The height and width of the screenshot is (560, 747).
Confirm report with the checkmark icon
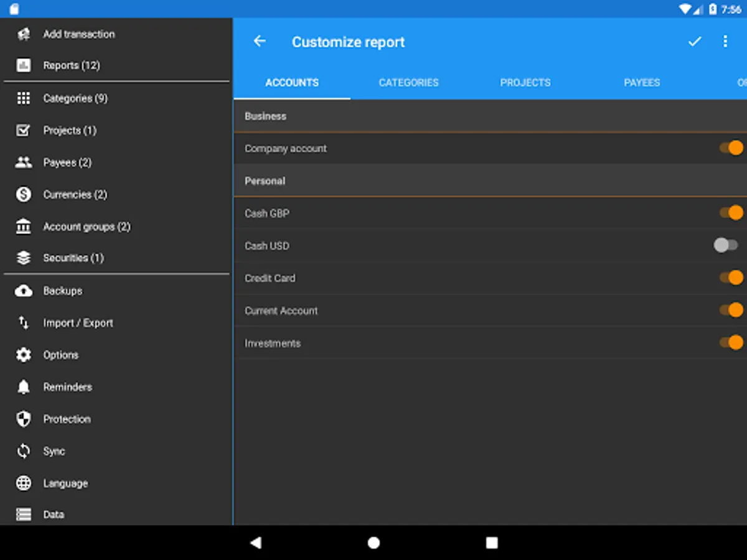(x=695, y=41)
